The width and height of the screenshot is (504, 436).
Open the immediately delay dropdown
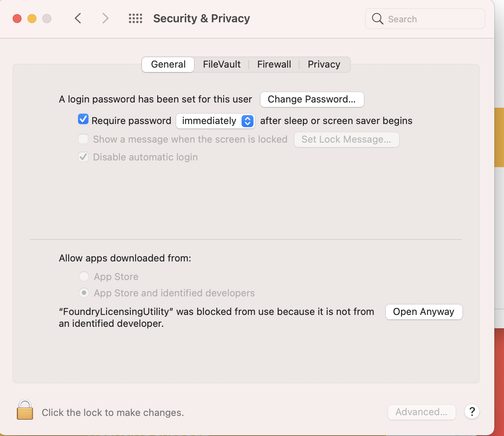click(216, 121)
